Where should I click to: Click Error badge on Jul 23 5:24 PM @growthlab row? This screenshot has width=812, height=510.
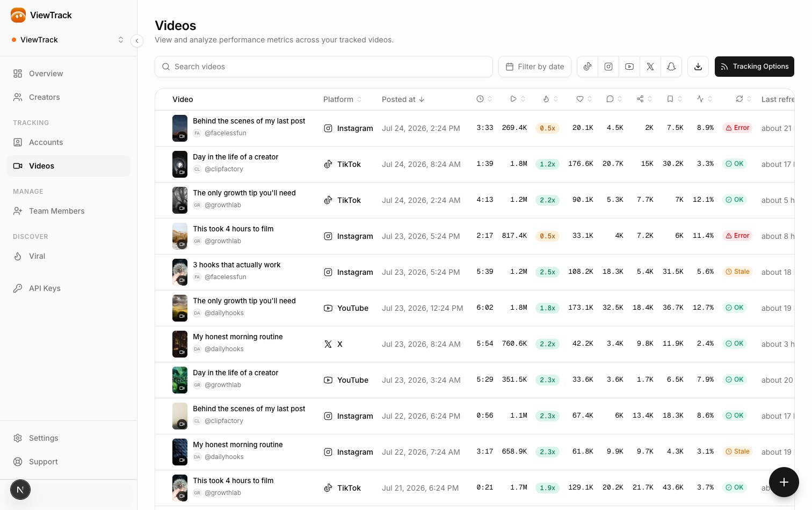tap(737, 236)
